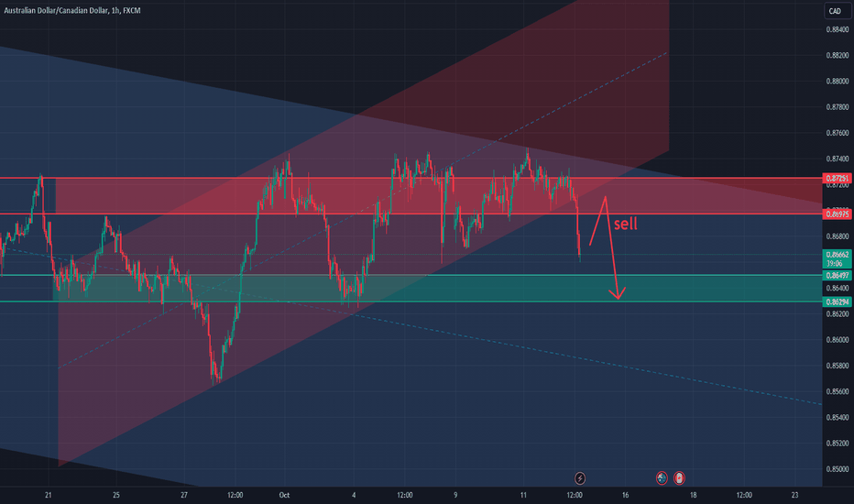The width and height of the screenshot is (854, 504).
Task: Click the 0.86662 current price label
Action: pyautogui.click(x=838, y=255)
